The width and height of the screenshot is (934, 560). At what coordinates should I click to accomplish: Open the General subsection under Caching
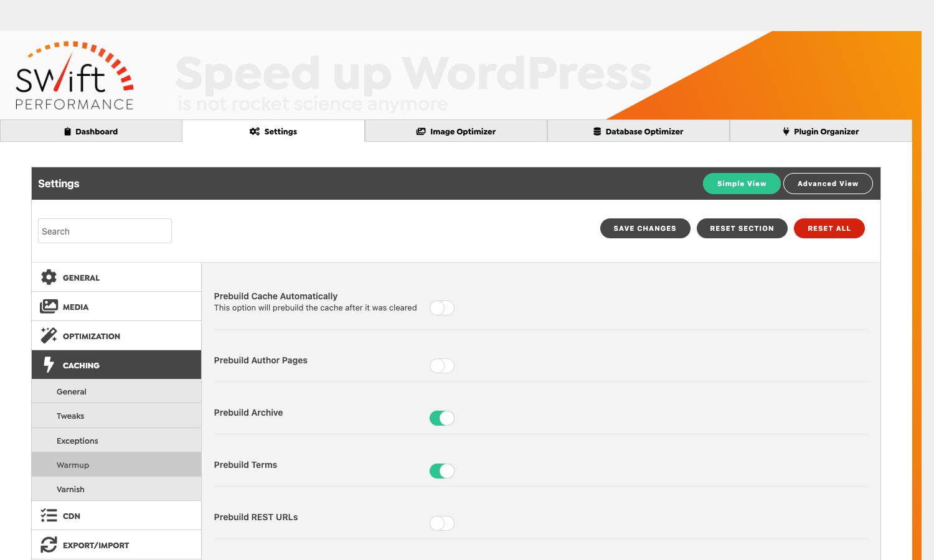coord(116,391)
